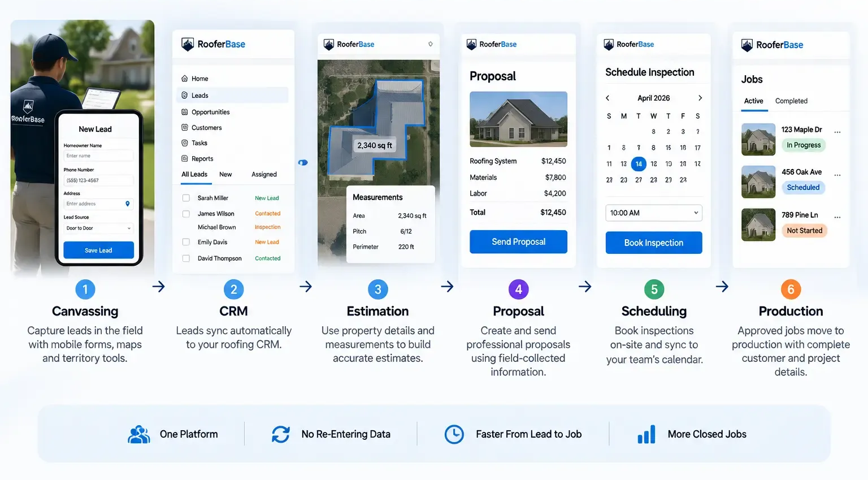Viewport: 868px width, 480px height.
Task: Click the RooferBase logo above Schedule Inspection
Action: [x=629, y=44]
